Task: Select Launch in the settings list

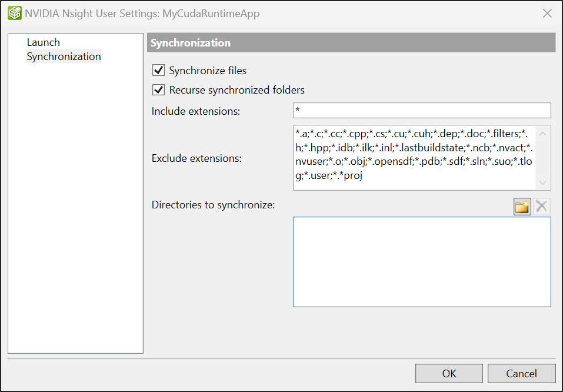Action: point(44,42)
